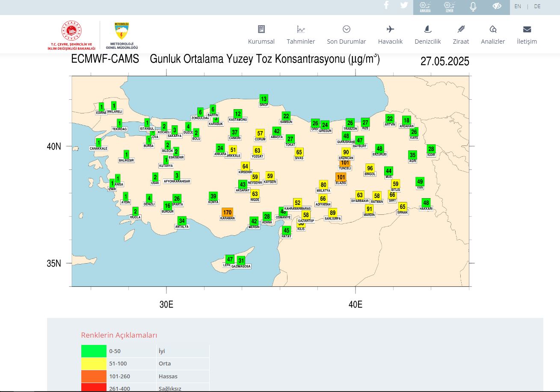Click the microphone voice icon
The width and height of the screenshot is (560, 392).
click(x=473, y=7)
